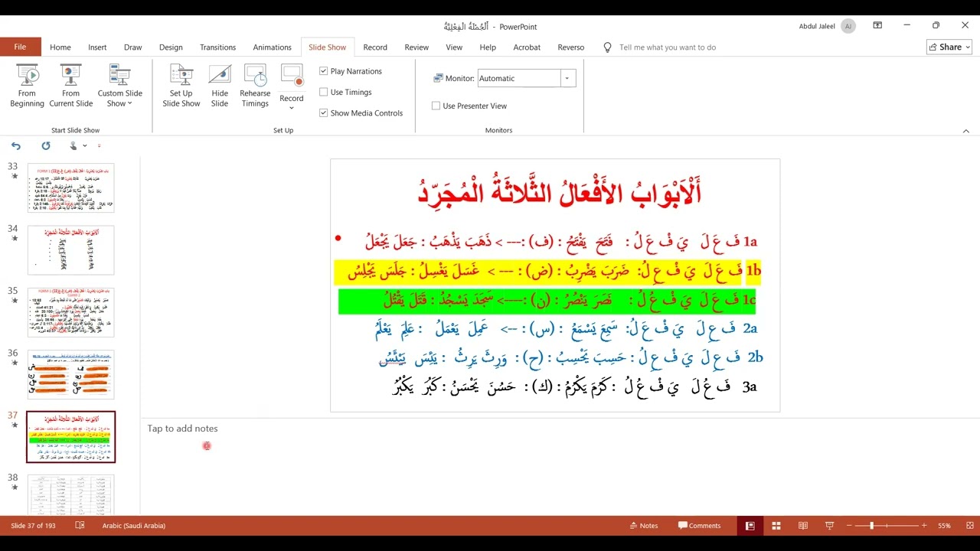Open the File tab
Viewport: 980px width, 551px height.
click(20, 47)
